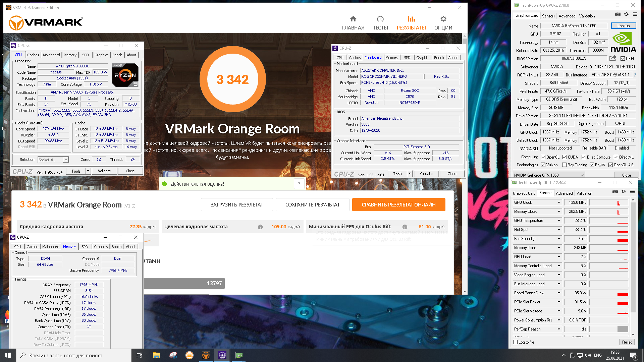The width and height of the screenshot is (644, 362).
Task: Toggle DirectCompute checkbox in GPU-Z
Action: (x=584, y=157)
